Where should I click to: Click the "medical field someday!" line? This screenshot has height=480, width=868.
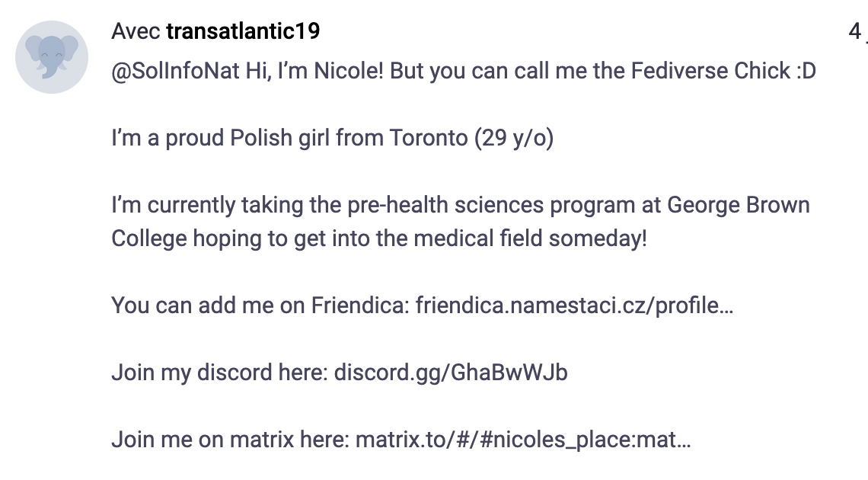pos(530,238)
